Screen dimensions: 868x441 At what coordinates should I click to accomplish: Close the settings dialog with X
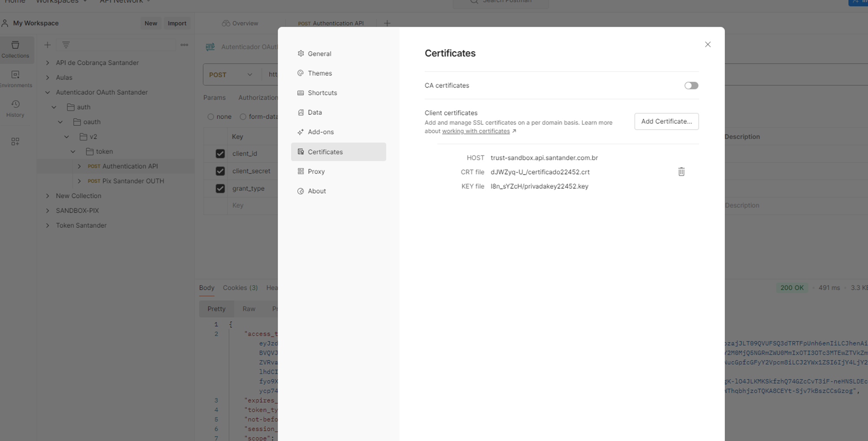(708, 44)
